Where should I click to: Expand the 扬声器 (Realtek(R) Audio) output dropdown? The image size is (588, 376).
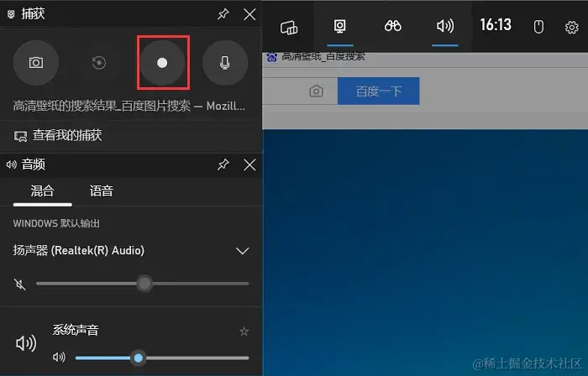coord(242,251)
